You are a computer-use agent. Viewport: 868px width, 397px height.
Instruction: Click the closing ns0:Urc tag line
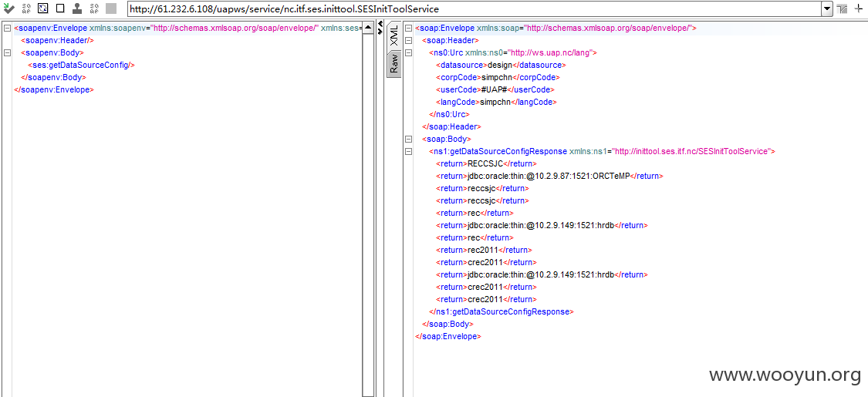pyautogui.click(x=449, y=114)
